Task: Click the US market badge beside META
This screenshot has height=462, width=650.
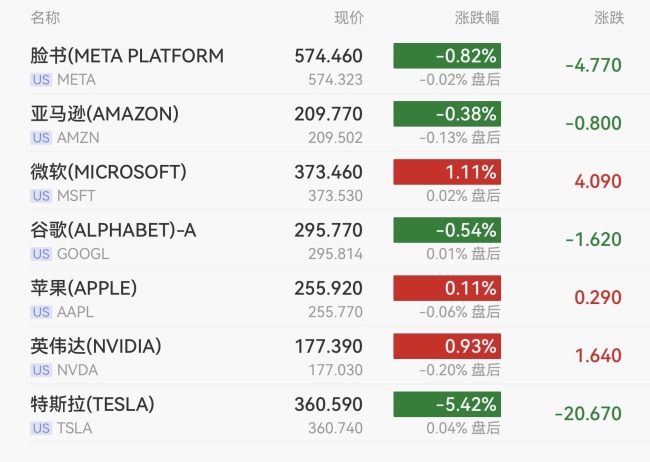Action: tap(41, 80)
